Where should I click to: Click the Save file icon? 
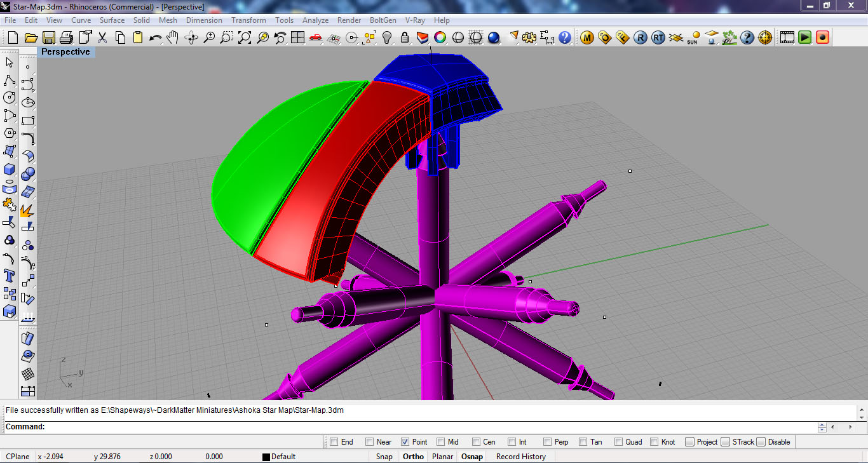coord(48,38)
